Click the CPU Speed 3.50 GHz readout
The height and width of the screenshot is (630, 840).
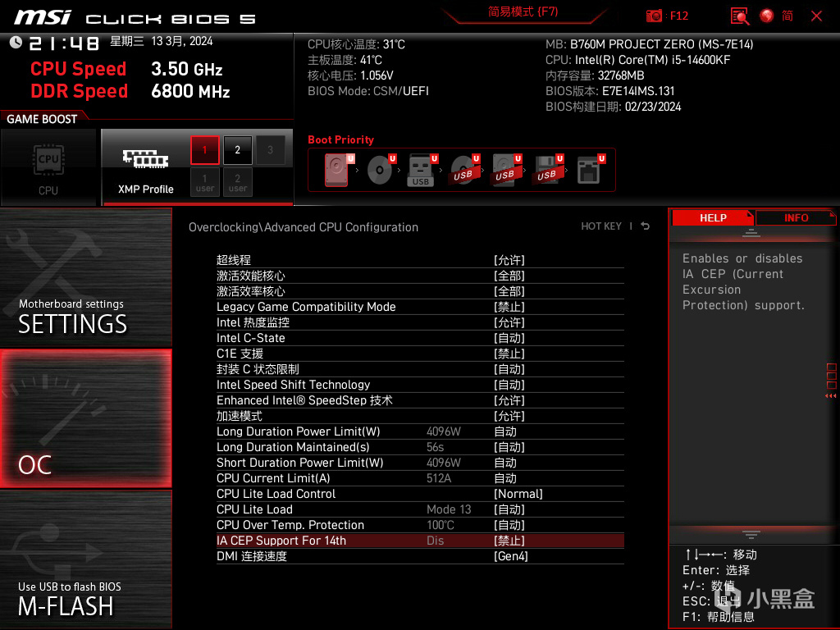coord(126,69)
